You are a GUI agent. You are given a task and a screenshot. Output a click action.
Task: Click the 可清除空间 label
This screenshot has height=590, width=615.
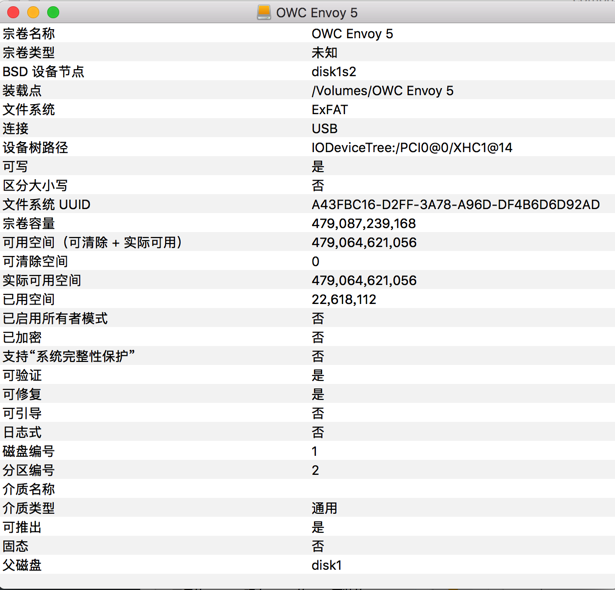pos(35,261)
